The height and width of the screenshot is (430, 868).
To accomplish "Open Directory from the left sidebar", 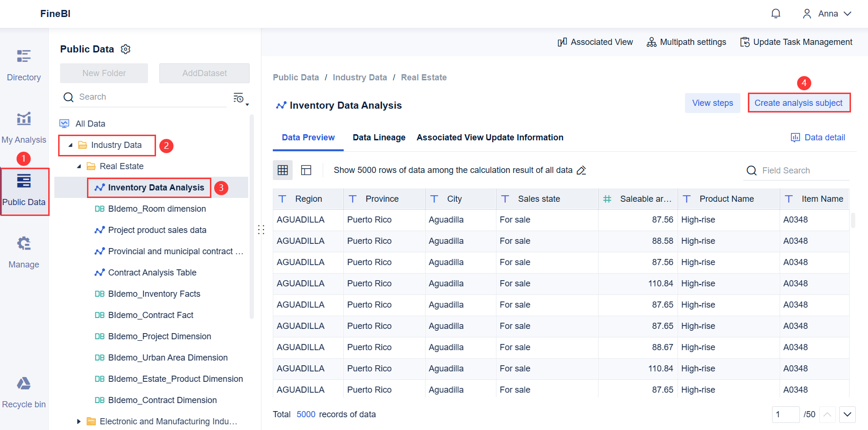I will 24,65.
